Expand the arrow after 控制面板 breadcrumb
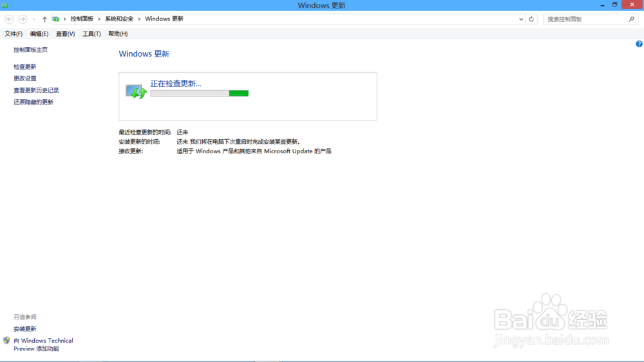The height and width of the screenshot is (362, 644). click(99, 19)
